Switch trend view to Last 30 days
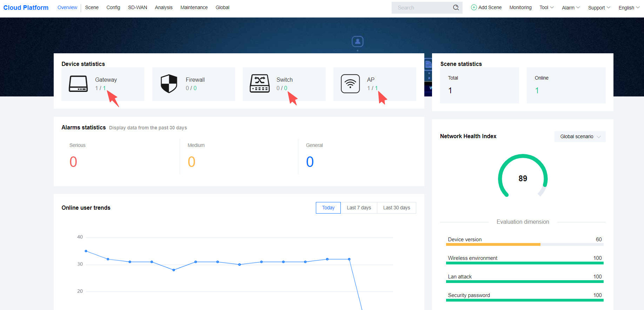Screen dimensions: 644x310 (x=397, y=208)
